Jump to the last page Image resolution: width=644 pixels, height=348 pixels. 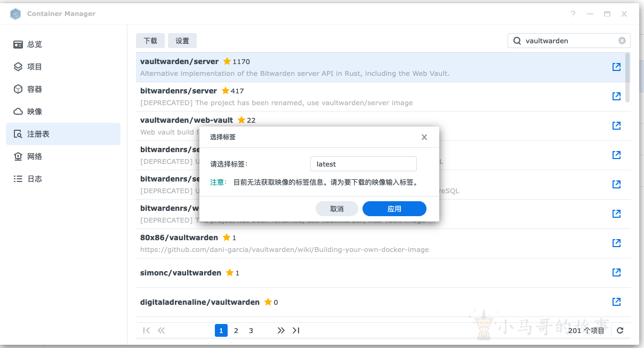296,330
